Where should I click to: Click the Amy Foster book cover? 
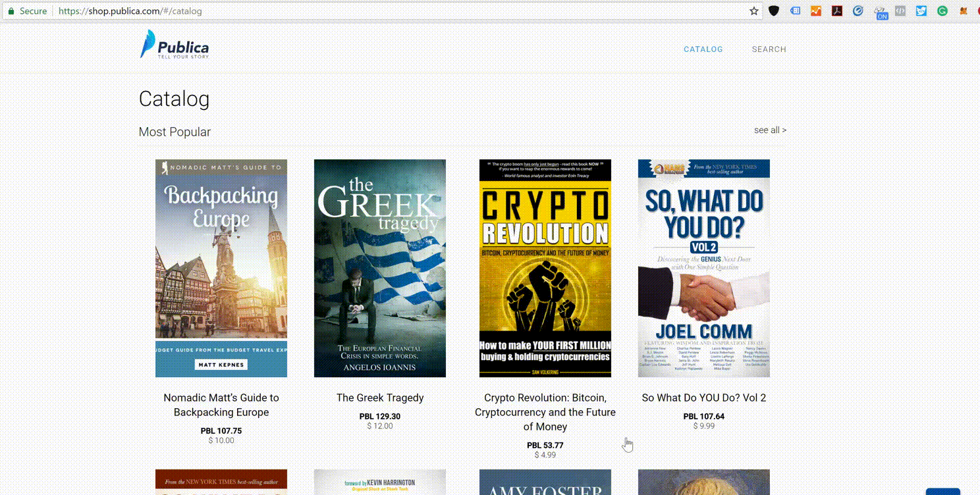coord(545,482)
